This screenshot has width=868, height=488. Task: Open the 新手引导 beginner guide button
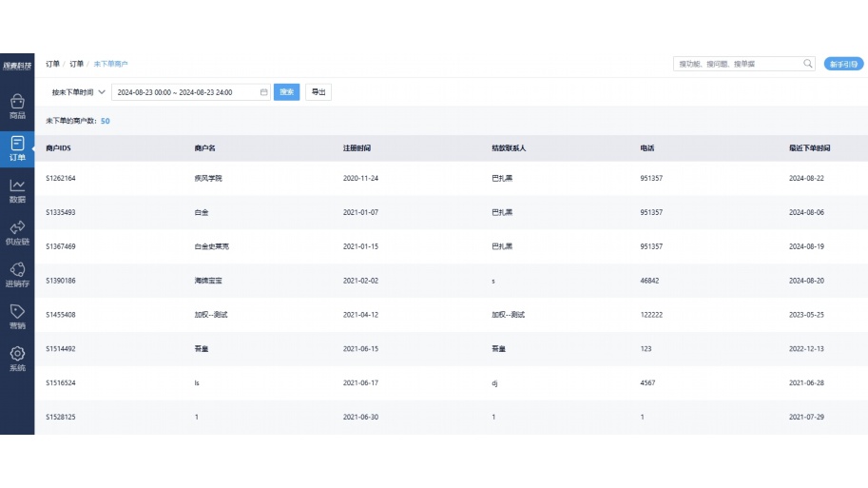click(843, 64)
